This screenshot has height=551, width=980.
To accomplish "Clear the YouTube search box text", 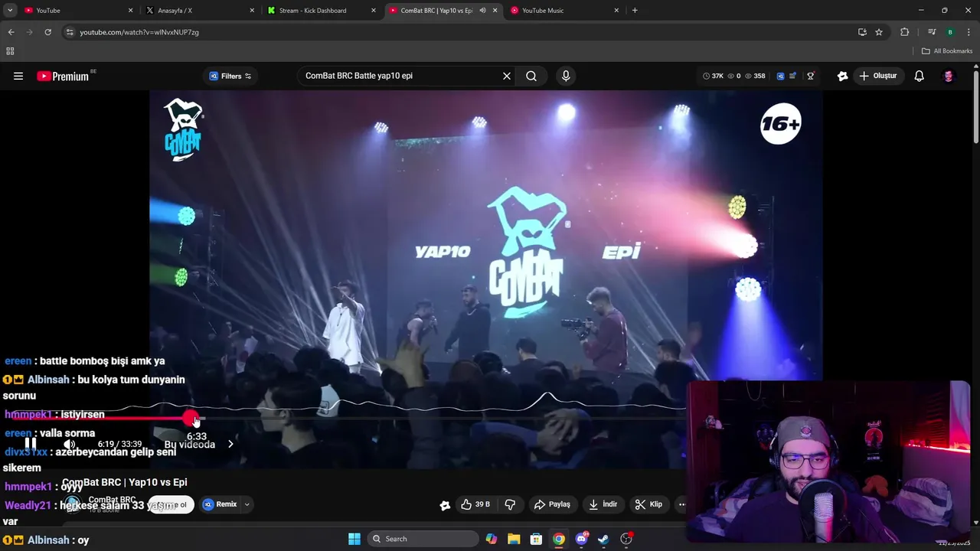I will pyautogui.click(x=506, y=76).
